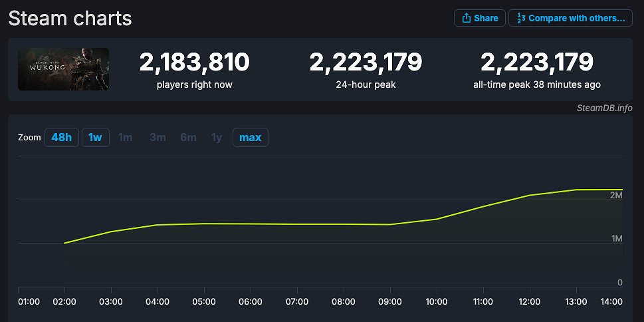644x322 pixels.
Task: Click the 2,183,810 players right now figure
Action: pyautogui.click(x=194, y=63)
